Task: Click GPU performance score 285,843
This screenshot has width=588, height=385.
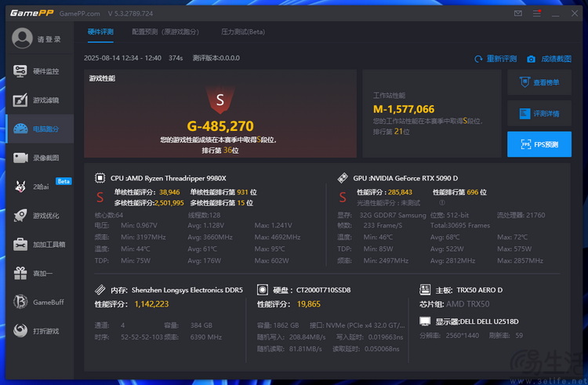Action: (400, 192)
